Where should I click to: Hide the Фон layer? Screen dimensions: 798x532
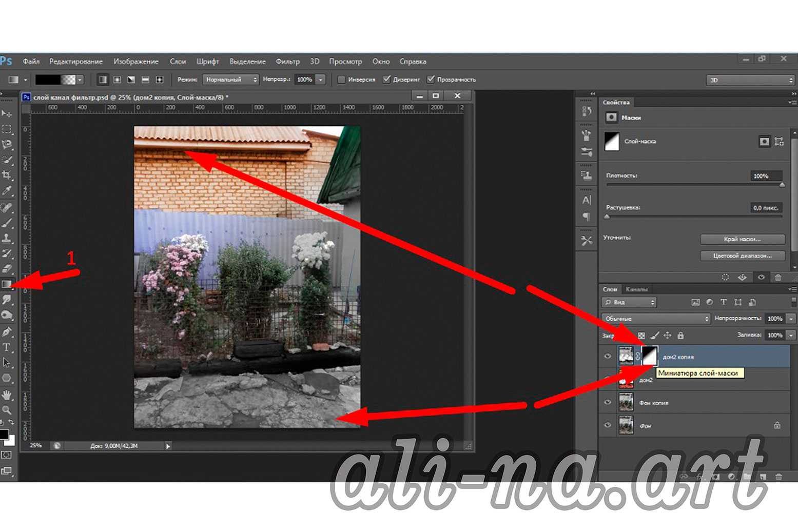[608, 425]
